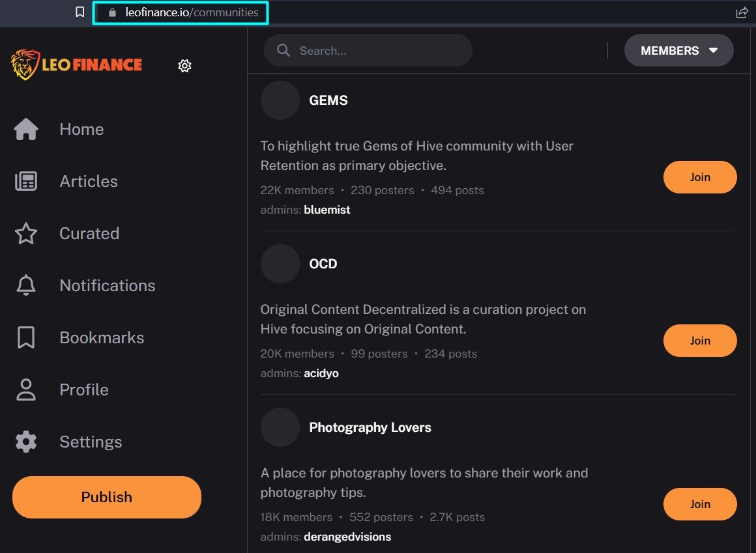This screenshot has height=553, width=756.
Task: Join the Photography Lovers community
Action: [x=700, y=504]
